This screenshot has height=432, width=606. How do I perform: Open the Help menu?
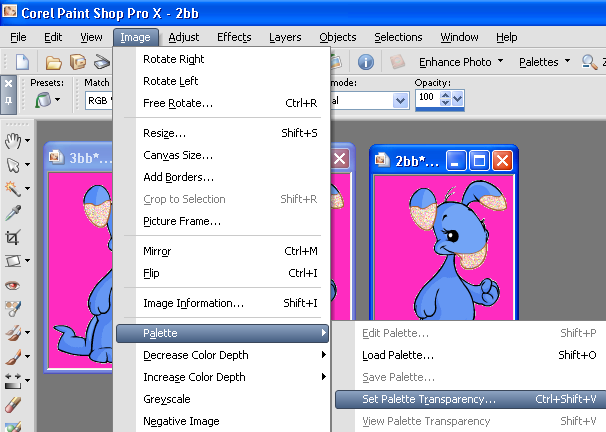pos(507,37)
